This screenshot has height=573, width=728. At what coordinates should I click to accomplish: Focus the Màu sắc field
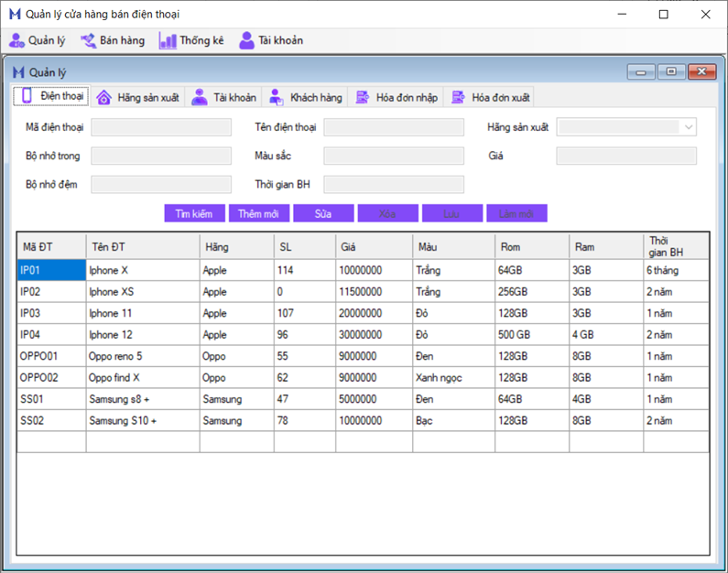[394, 156]
